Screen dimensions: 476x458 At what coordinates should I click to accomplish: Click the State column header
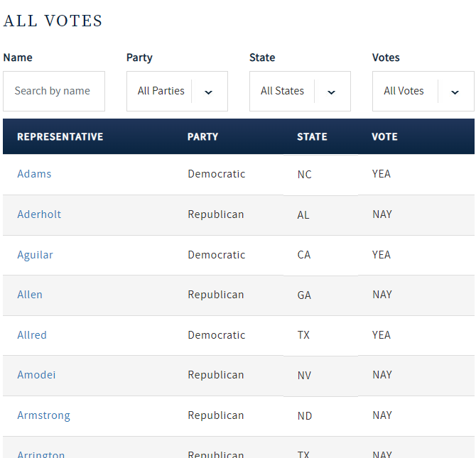(312, 136)
